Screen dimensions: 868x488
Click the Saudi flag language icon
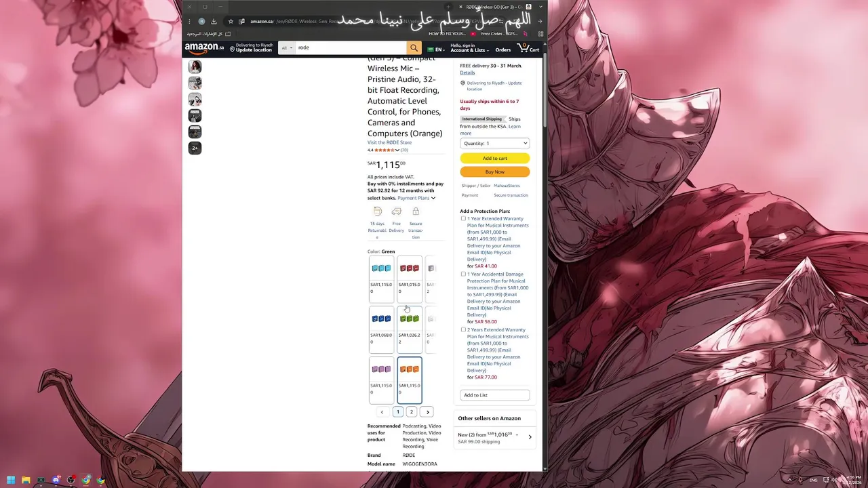tap(431, 49)
